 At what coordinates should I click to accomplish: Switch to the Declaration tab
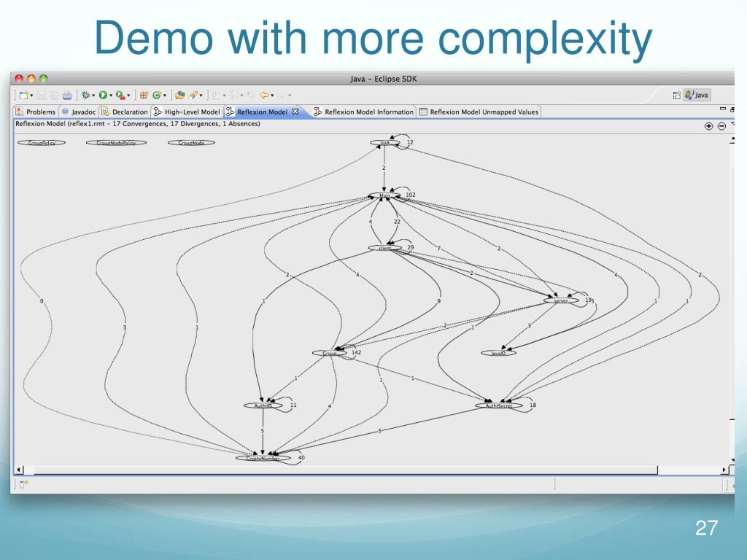tap(125, 112)
